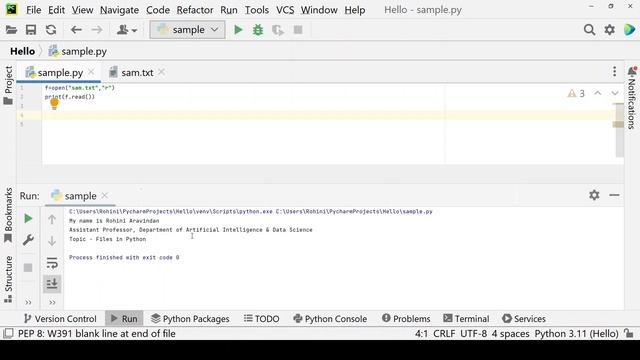Image resolution: width=640 pixels, height=360 pixels.
Task: Move down the stack trace arrow
Action: click(52, 241)
